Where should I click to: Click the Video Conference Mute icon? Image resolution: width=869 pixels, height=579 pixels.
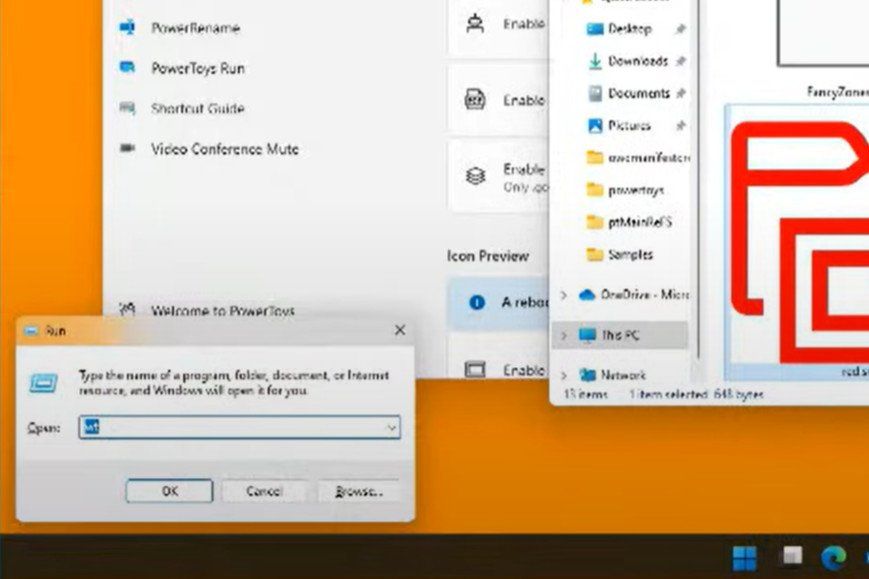[127, 148]
